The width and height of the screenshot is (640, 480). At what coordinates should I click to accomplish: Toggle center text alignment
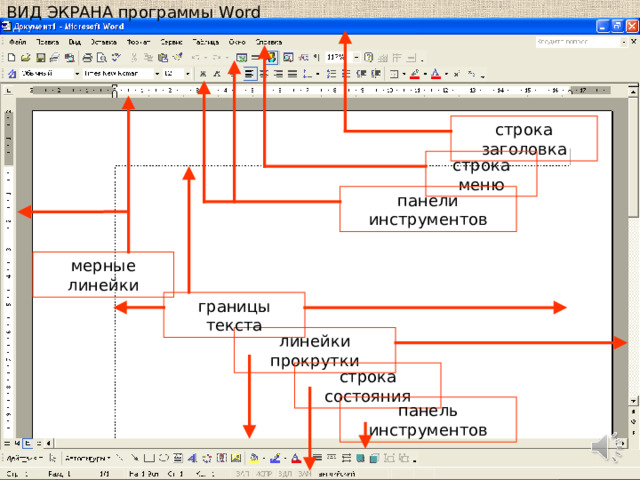(264, 74)
